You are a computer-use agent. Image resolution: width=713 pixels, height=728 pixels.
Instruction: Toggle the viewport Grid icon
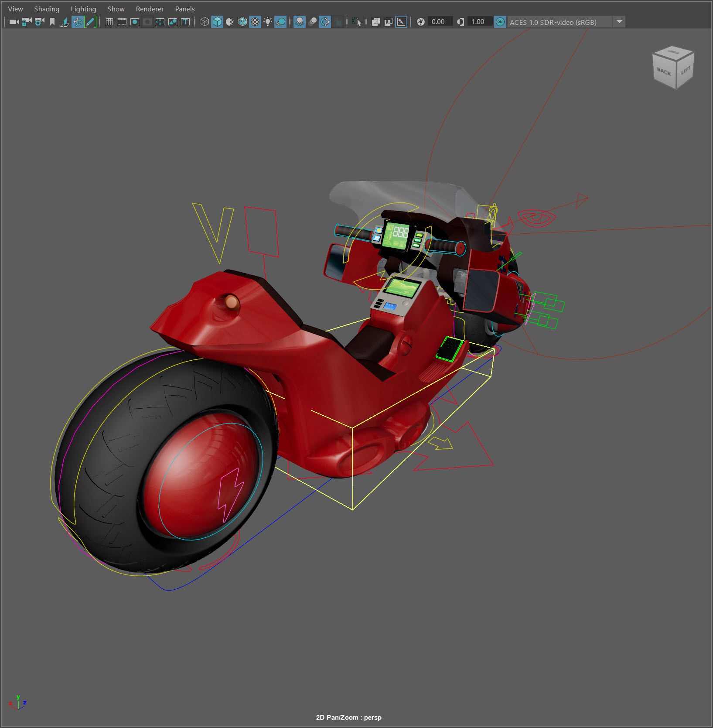tap(109, 22)
